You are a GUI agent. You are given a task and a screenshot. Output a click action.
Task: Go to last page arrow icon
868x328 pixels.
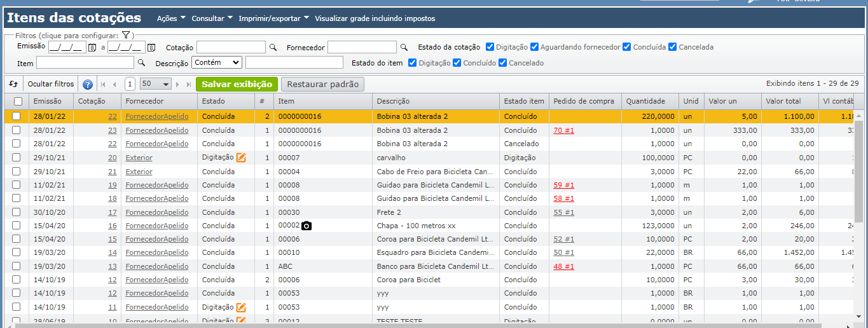click(x=189, y=84)
